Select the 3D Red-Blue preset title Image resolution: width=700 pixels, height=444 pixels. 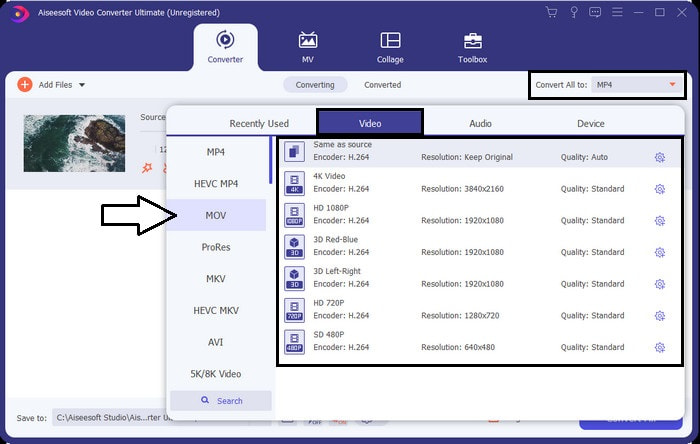click(x=335, y=240)
